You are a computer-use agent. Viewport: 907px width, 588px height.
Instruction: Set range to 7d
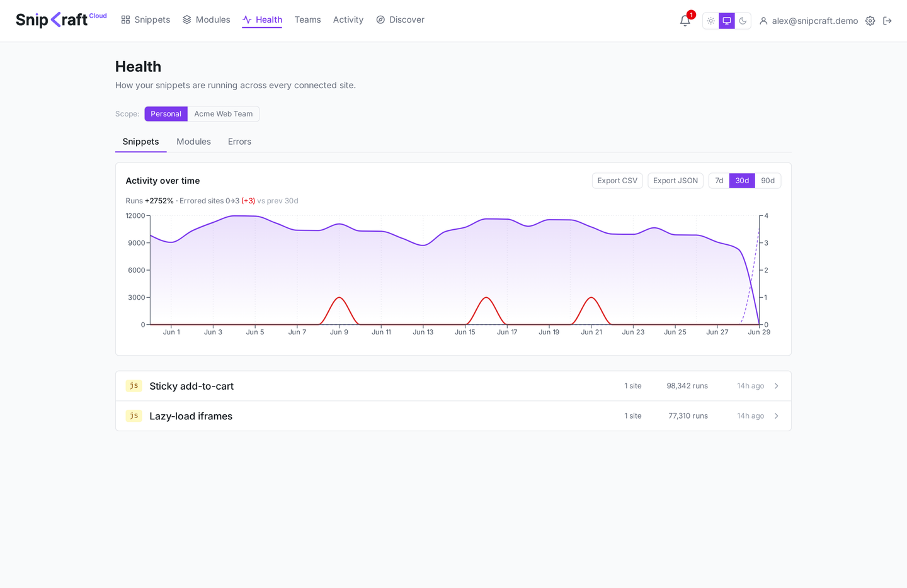click(x=719, y=181)
